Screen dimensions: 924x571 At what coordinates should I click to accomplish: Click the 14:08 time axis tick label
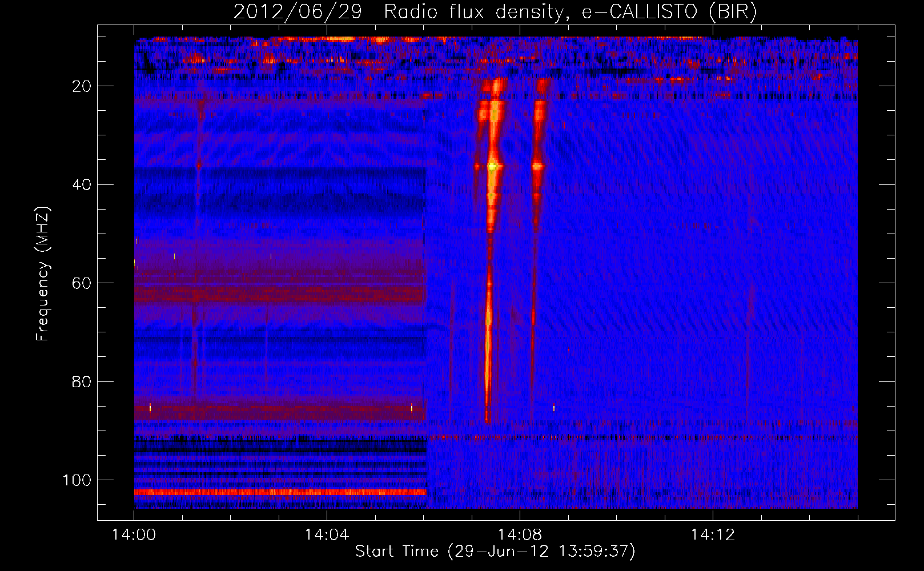[x=520, y=535]
